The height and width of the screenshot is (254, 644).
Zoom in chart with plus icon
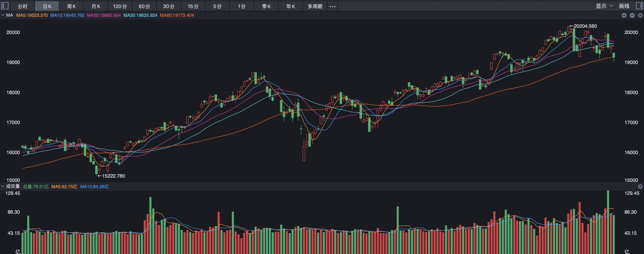(x=624, y=15)
